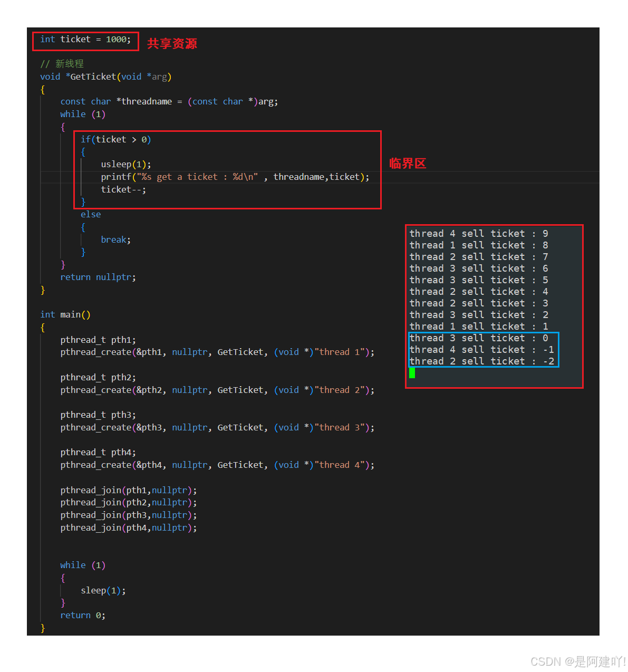Click terminal line 'thread 3 sell ticket : 2'
628x672 pixels.
point(479,314)
